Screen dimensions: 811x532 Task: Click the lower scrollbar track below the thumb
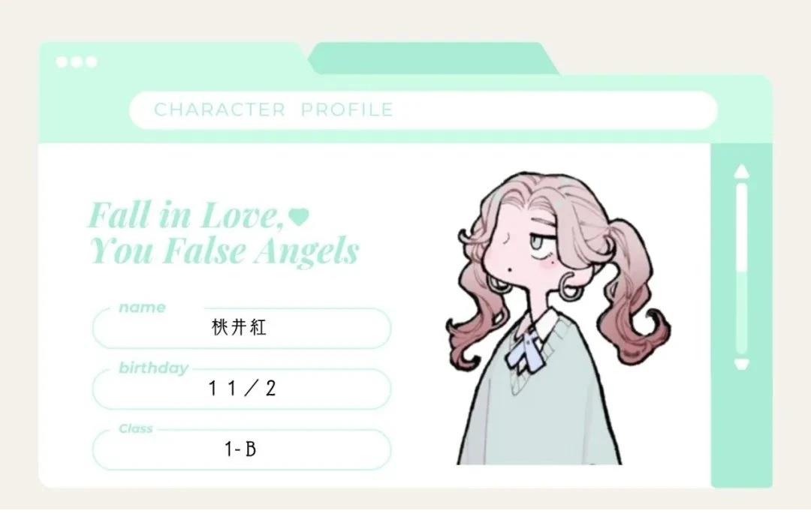click(x=742, y=312)
